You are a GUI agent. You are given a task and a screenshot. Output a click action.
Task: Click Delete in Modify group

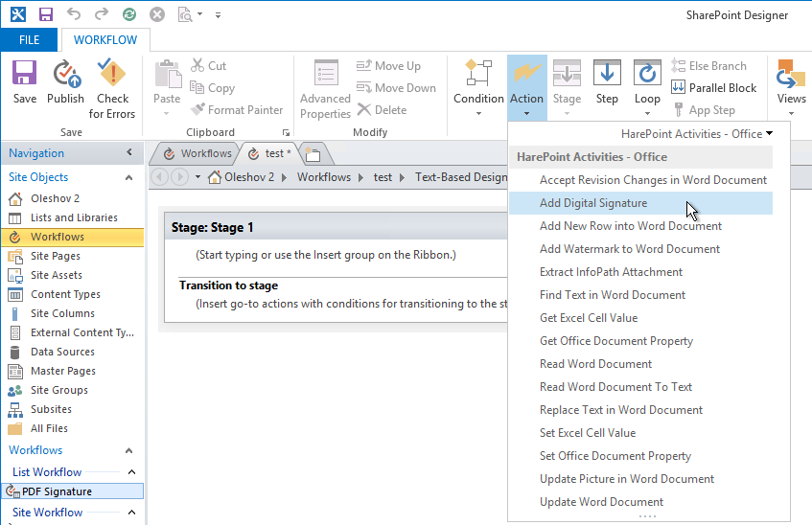[383, 110]
